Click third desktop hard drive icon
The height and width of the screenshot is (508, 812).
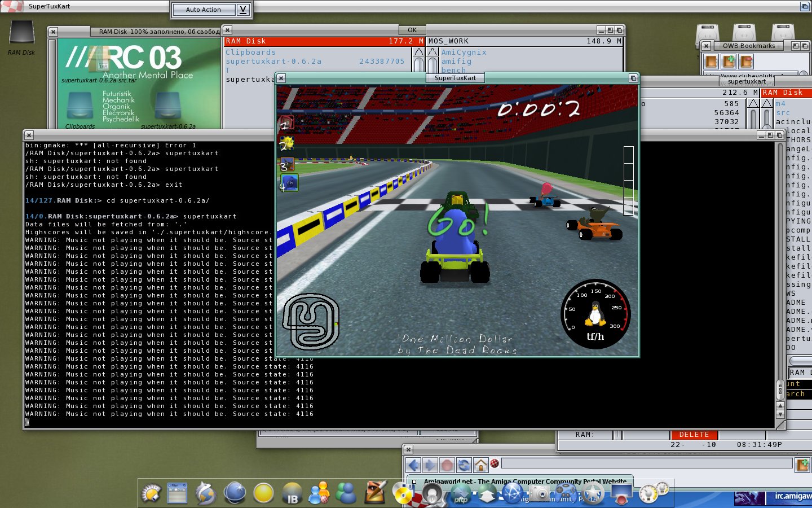[783, 33]
